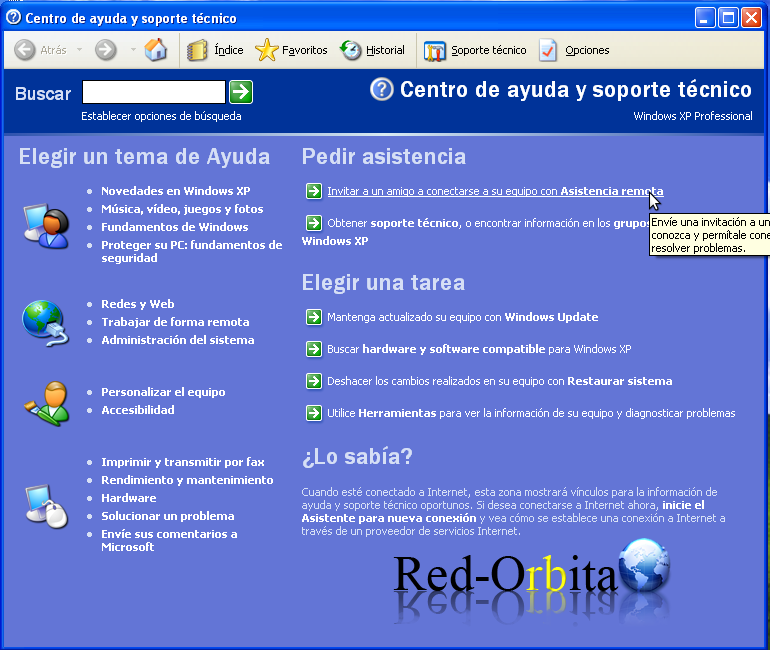Click the Favoritos toolbar label

[x=304, y=50]
